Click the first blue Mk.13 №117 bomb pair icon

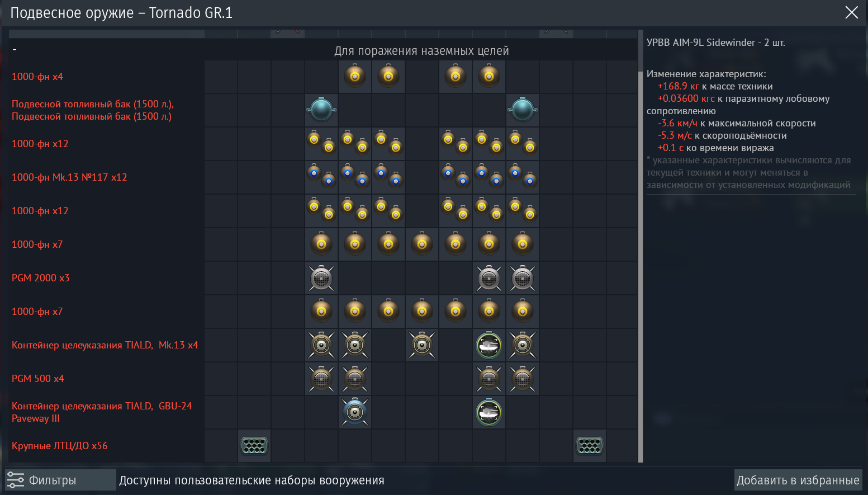tap(321, 177)
